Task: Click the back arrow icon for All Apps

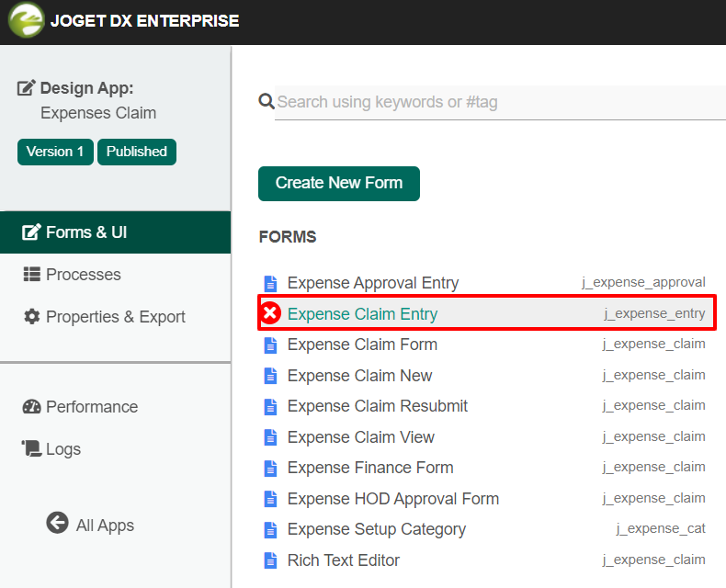Action: point(57,524)
